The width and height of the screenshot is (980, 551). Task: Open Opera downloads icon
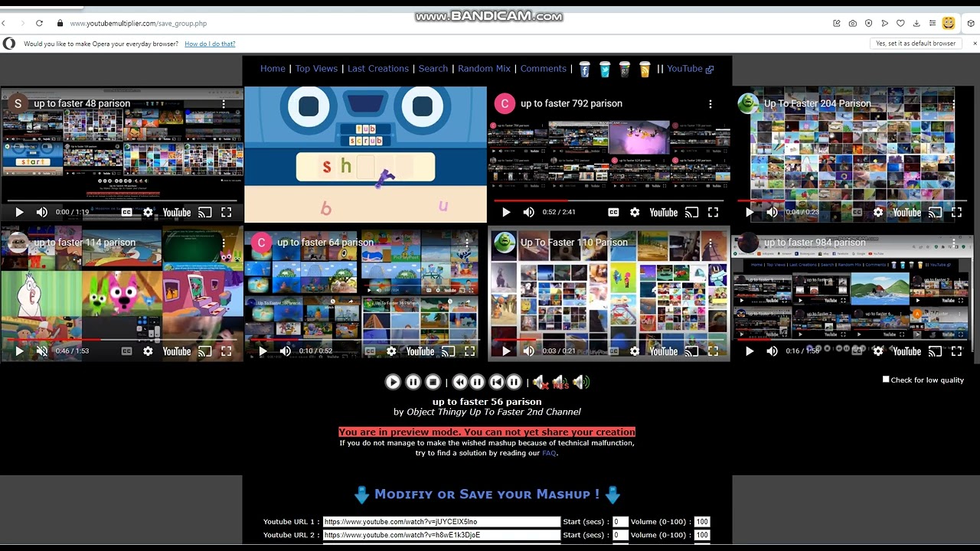(916, 23)
